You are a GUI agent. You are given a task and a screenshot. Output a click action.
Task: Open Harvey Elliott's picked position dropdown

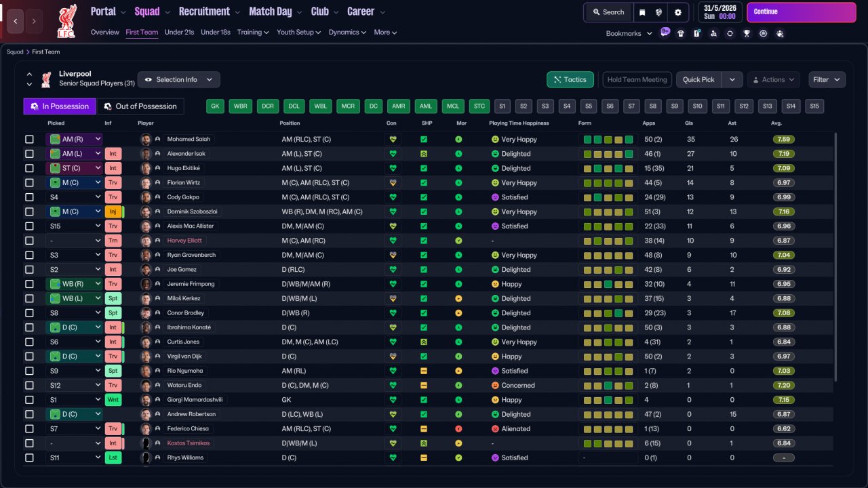coord(74,241)
